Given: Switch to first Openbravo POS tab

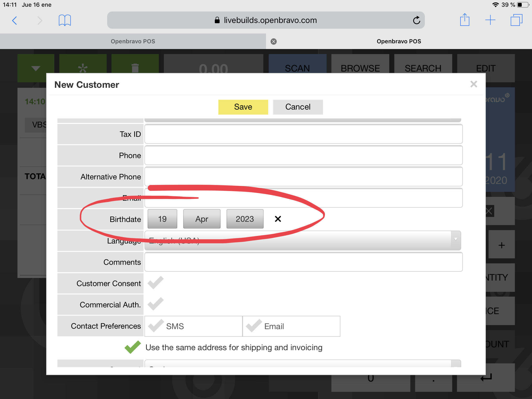Looking at the screenshot, I should click(x=133, y=41).
